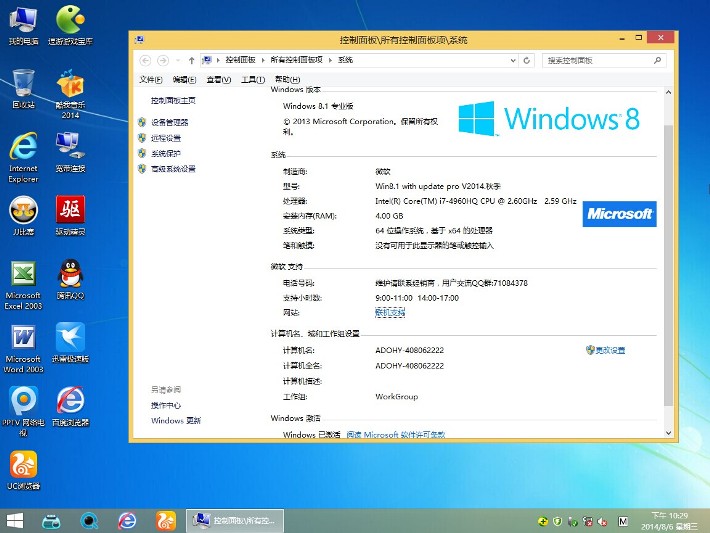The height and width of the screenshot is (533, 710).
Task: Click 所有控制面板项 in the breadcrumb
Action: [297, 60]
